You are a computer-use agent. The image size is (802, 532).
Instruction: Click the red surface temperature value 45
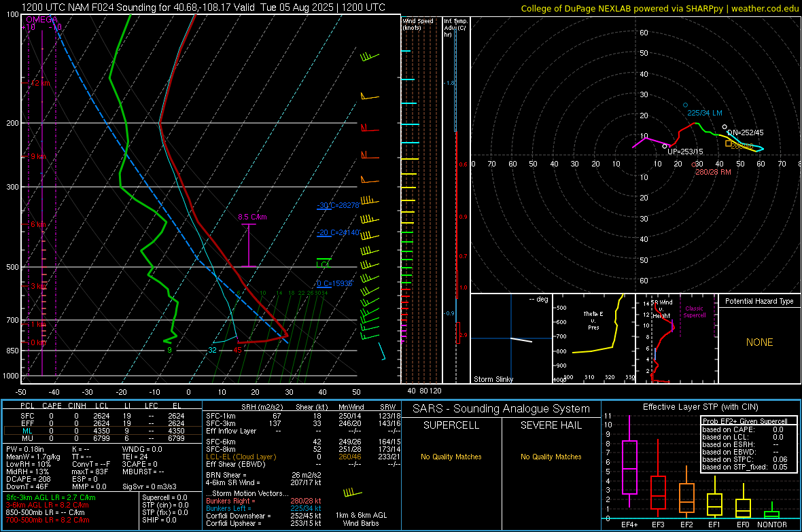coord(237,350)
